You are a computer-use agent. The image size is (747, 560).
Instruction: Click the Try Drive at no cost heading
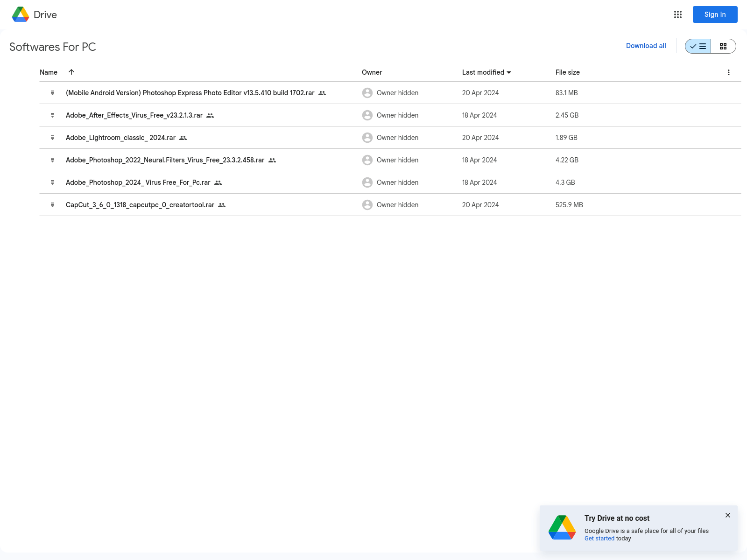click(617, 518)
